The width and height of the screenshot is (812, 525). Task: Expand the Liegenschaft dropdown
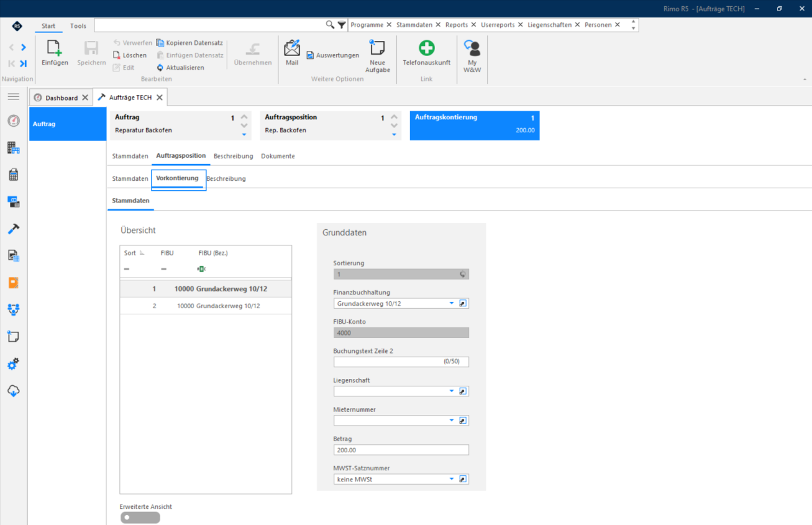452,391
